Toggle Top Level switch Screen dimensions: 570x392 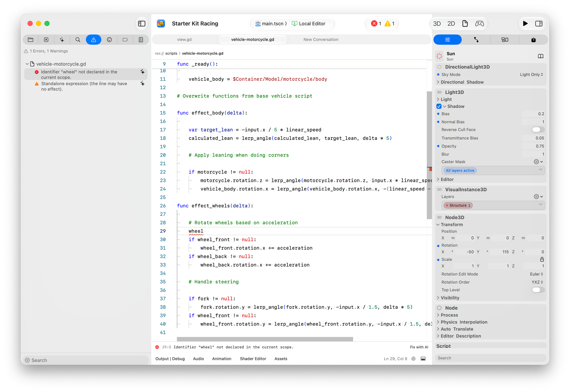tap(538, 290)
